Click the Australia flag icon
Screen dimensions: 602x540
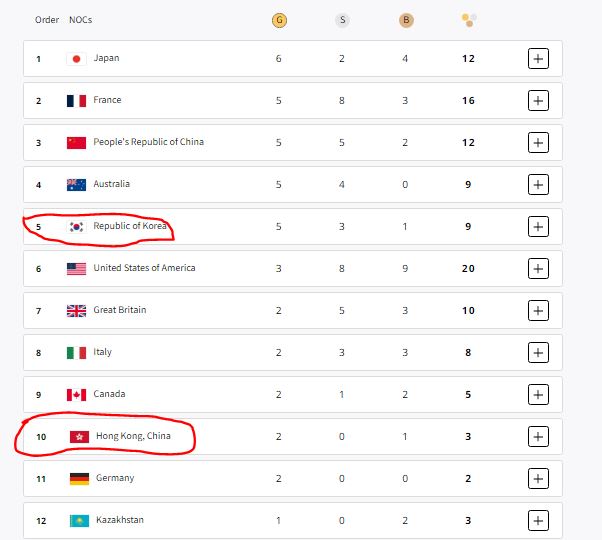[x=77, y=185]
